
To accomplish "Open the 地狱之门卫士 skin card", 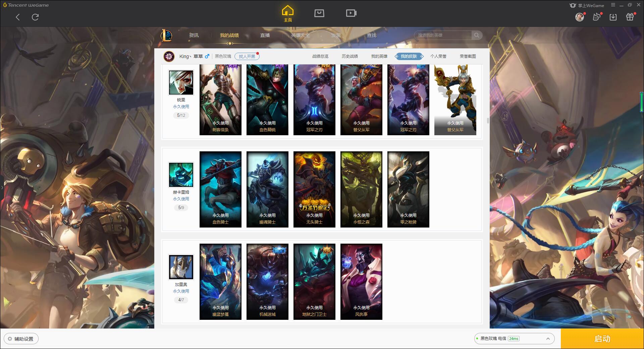I will click(314, 282).
